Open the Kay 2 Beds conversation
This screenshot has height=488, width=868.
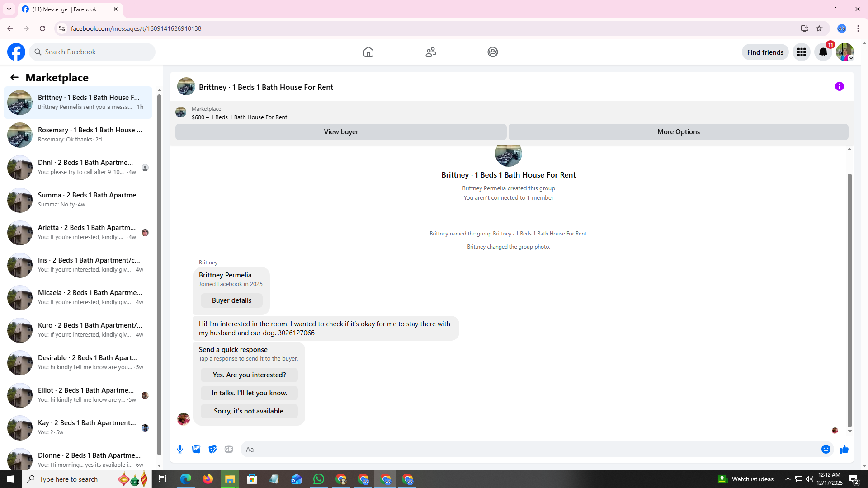(78, 427)
